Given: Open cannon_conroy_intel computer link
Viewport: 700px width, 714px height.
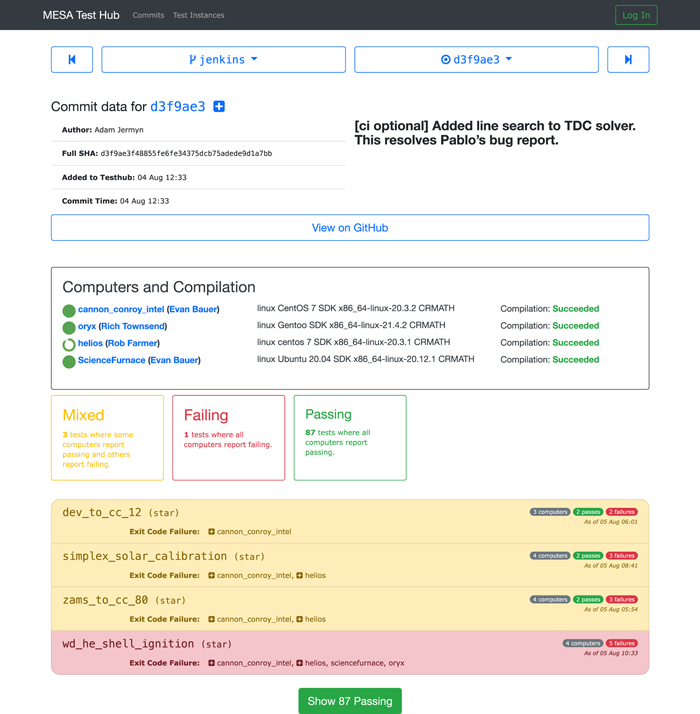Looking at the screenshot, I should 121,309.
